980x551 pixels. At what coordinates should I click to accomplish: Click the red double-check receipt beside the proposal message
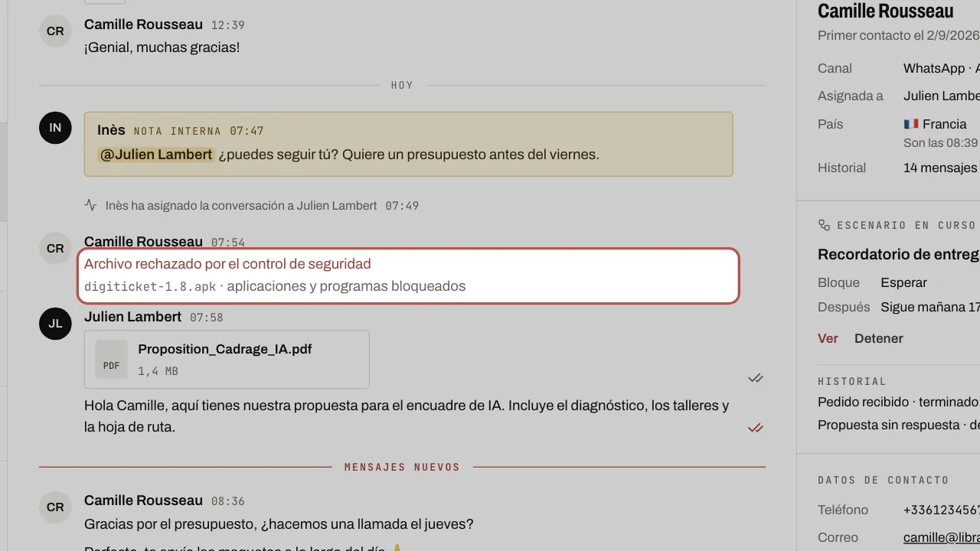(x=756, y=428)
